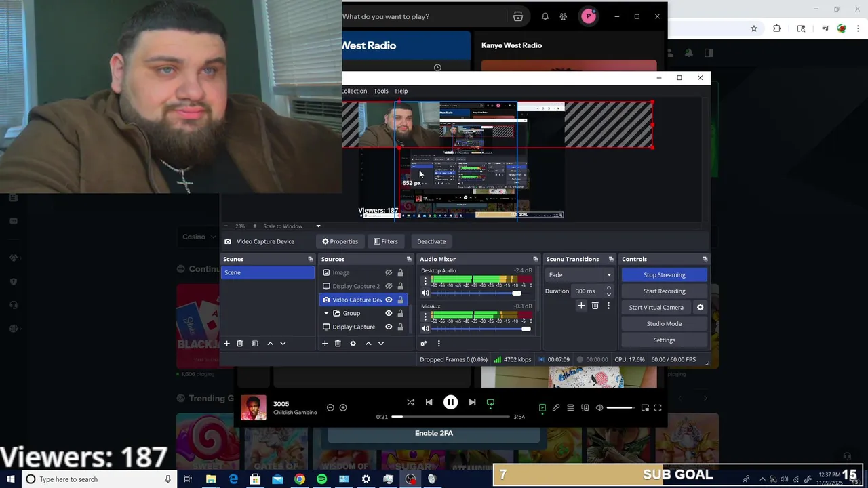This screenshot has height=488, width=868.
Task: Click Start Recording button
Action: 665,291
